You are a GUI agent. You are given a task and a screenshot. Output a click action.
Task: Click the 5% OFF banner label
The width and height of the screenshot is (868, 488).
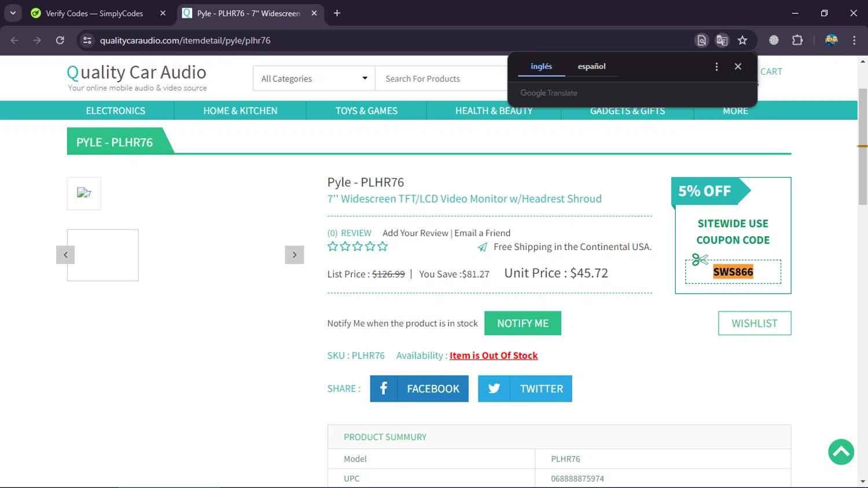[705, 191]
